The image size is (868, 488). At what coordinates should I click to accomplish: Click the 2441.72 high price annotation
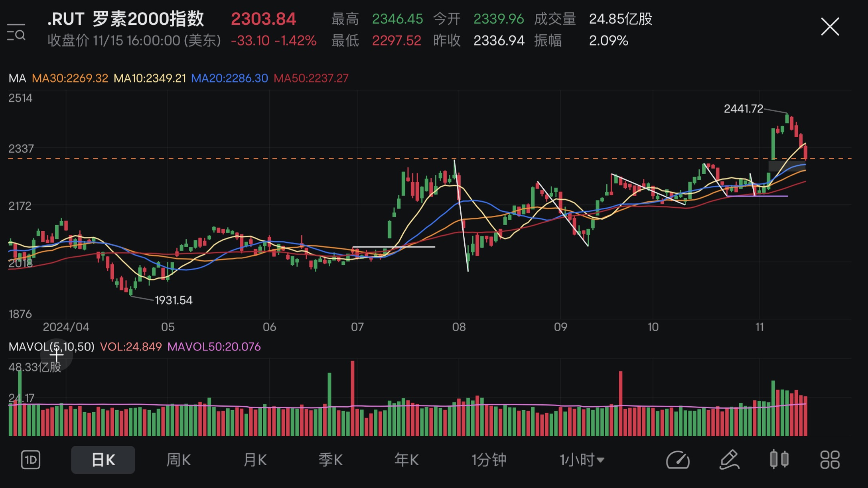(744, 109)
